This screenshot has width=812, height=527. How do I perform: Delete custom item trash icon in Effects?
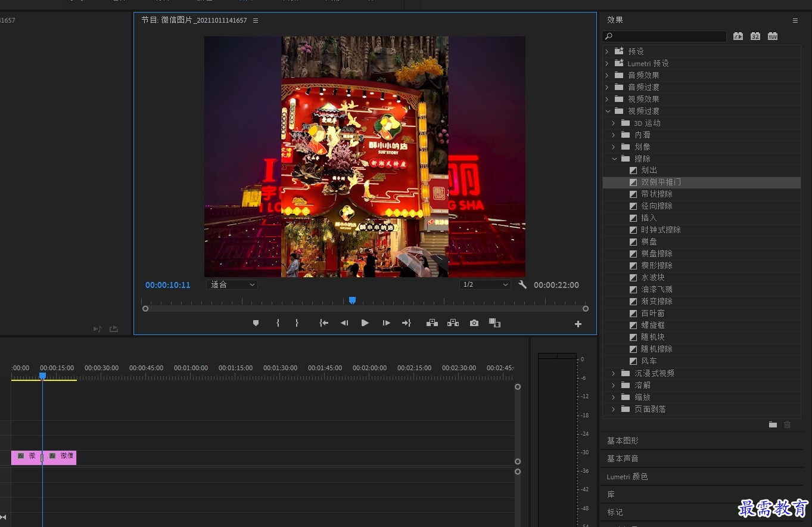[x=788, y=424]
